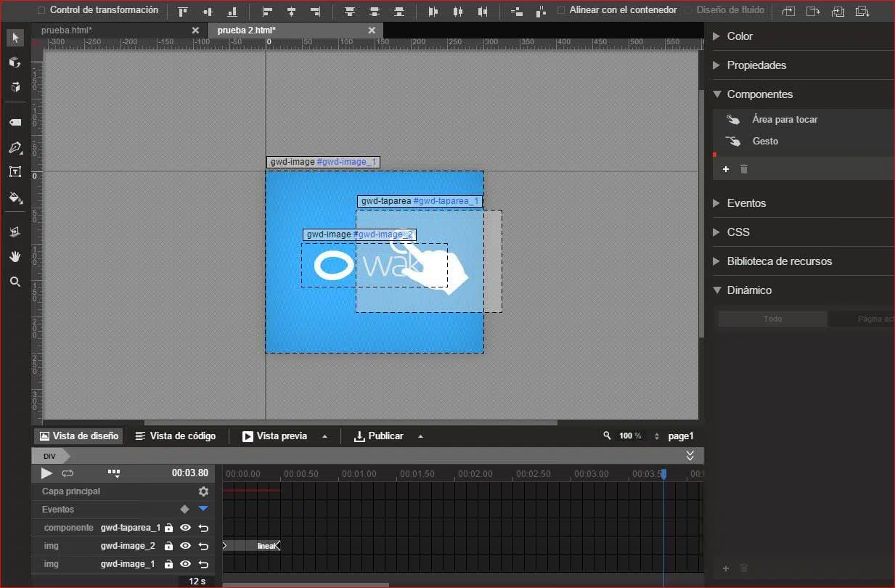
Task: Select the 3D object translate tool
Action: [x=15, y=87]
